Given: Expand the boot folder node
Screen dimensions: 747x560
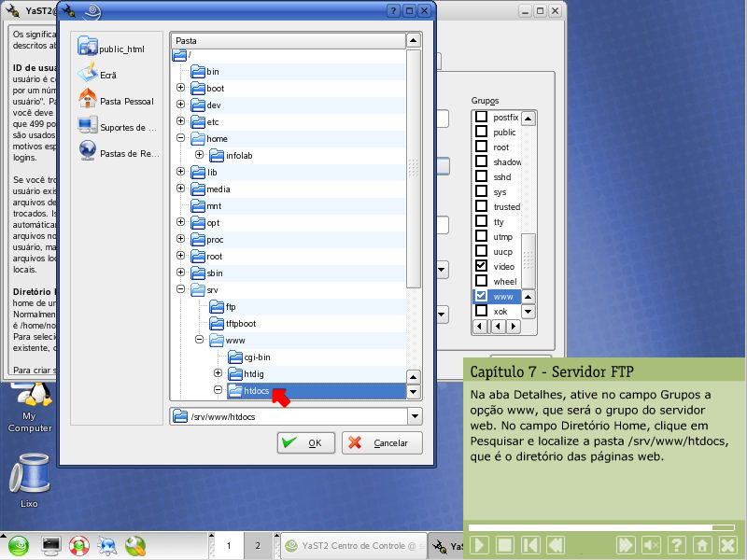Looking at the screenshot, I should (181, 89).
